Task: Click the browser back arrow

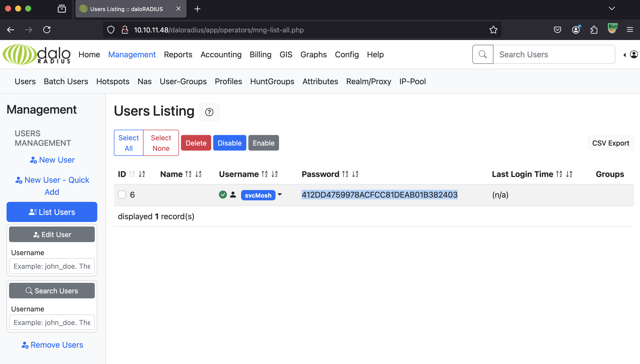Action: coord(11,30)
